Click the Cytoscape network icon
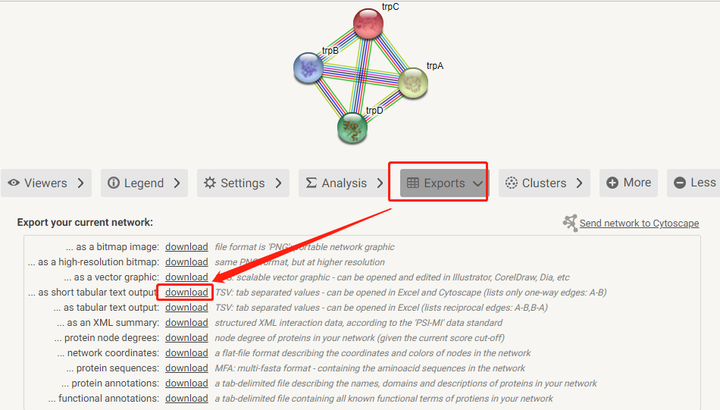Viewport: 720px width, 410px height. pos(570,223)
